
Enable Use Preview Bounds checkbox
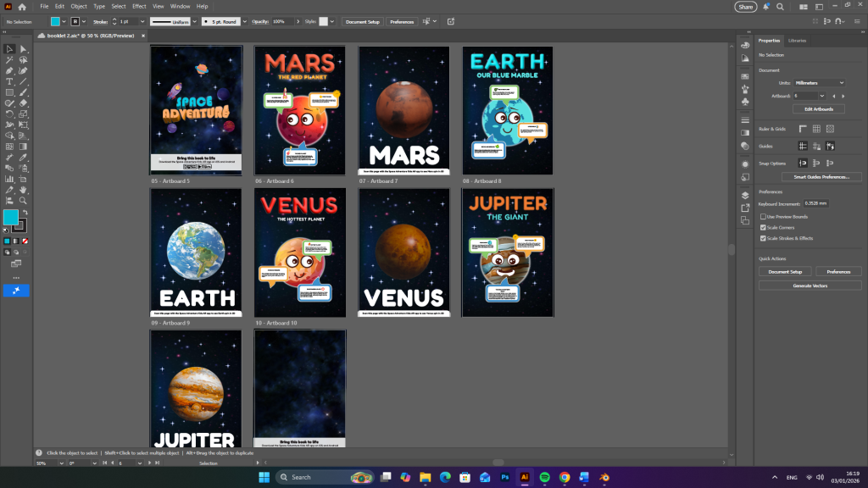pos(764,217)
